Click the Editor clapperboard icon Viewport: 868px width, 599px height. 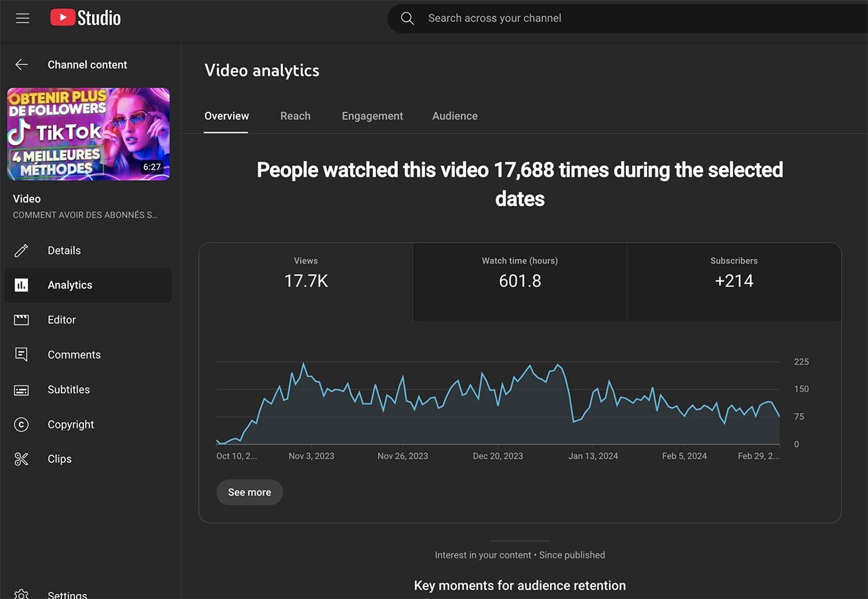(22, 320)
